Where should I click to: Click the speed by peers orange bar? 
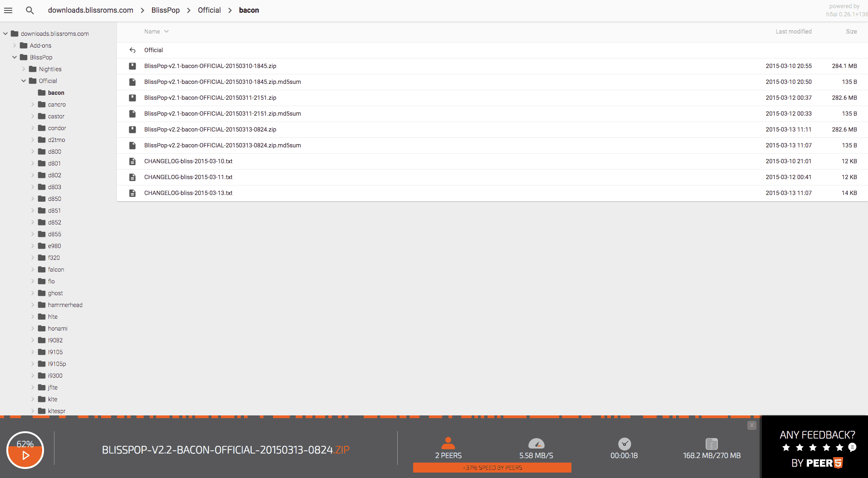[492, 468]
